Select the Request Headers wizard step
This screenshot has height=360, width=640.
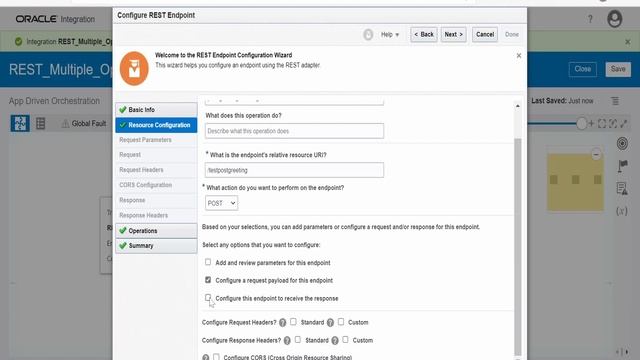(141, 170)
